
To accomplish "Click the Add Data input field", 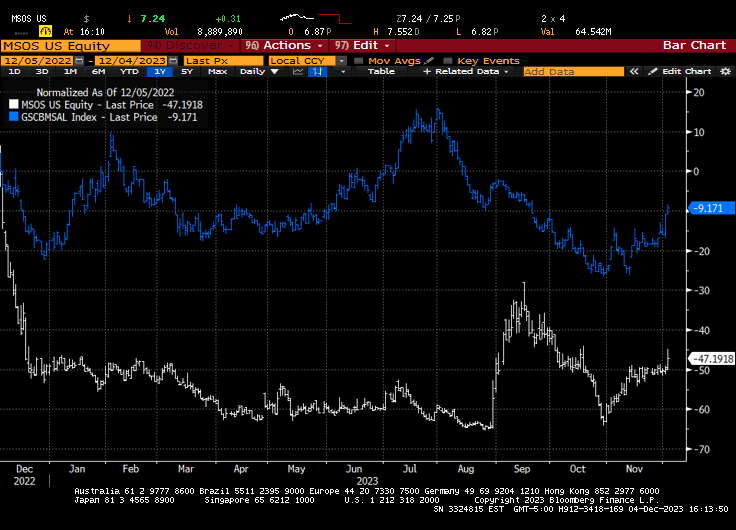I will 574,71.
